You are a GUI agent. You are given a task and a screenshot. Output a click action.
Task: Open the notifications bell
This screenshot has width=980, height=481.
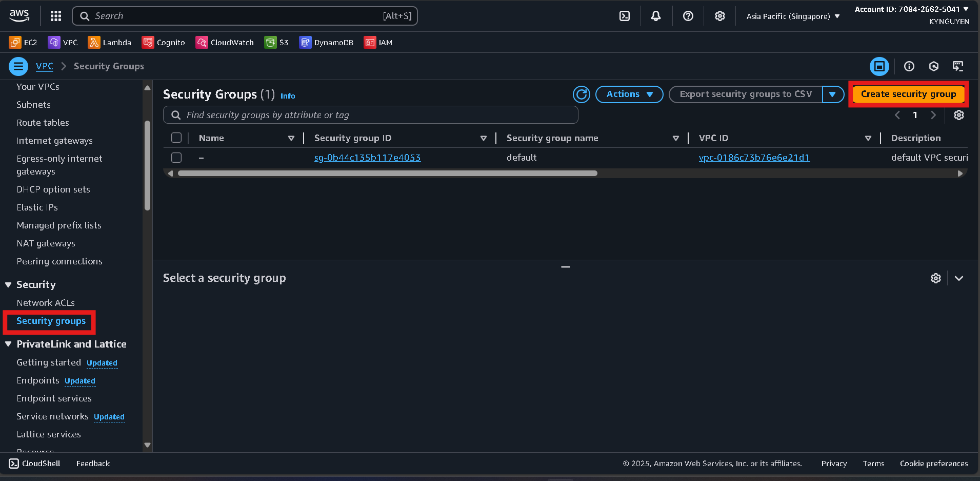(655, 16)
